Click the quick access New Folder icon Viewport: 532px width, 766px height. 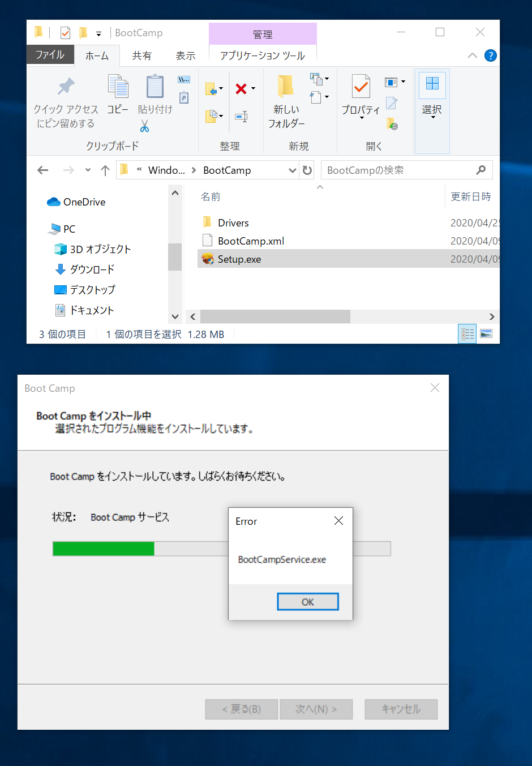click(x=83, y=33)
